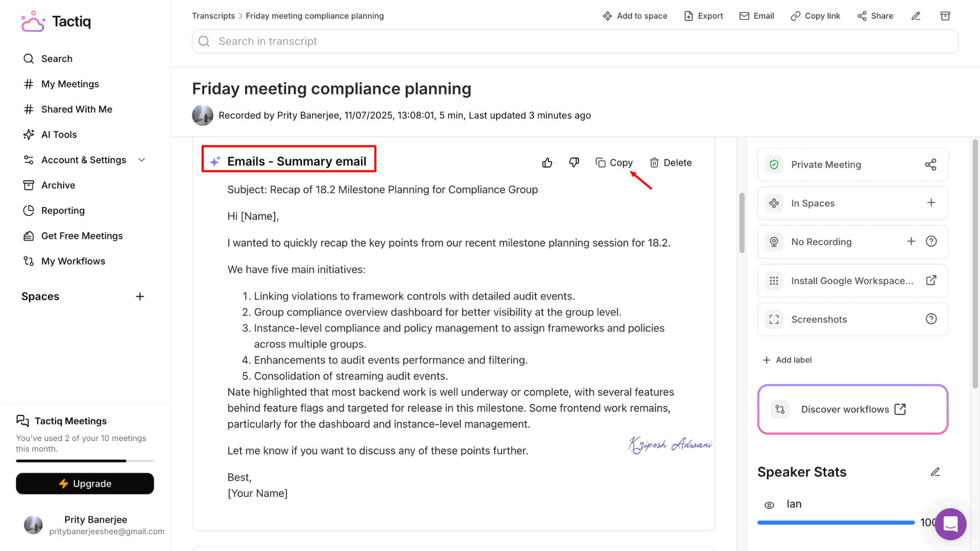Toggle eye visibility icon for speaker Ian
Screen dimensions: 980x551
click(769, 505)
